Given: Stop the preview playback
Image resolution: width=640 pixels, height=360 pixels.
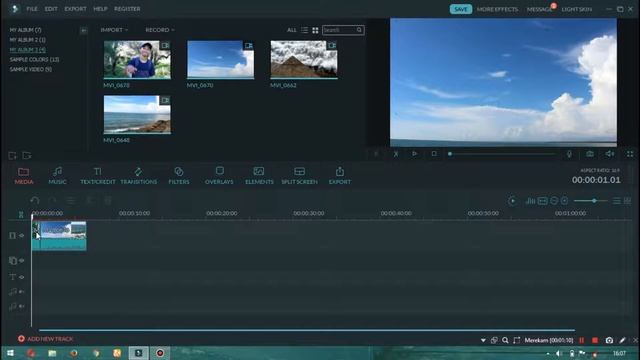Looking at the screenshot, I should click(x=434, y=154).
